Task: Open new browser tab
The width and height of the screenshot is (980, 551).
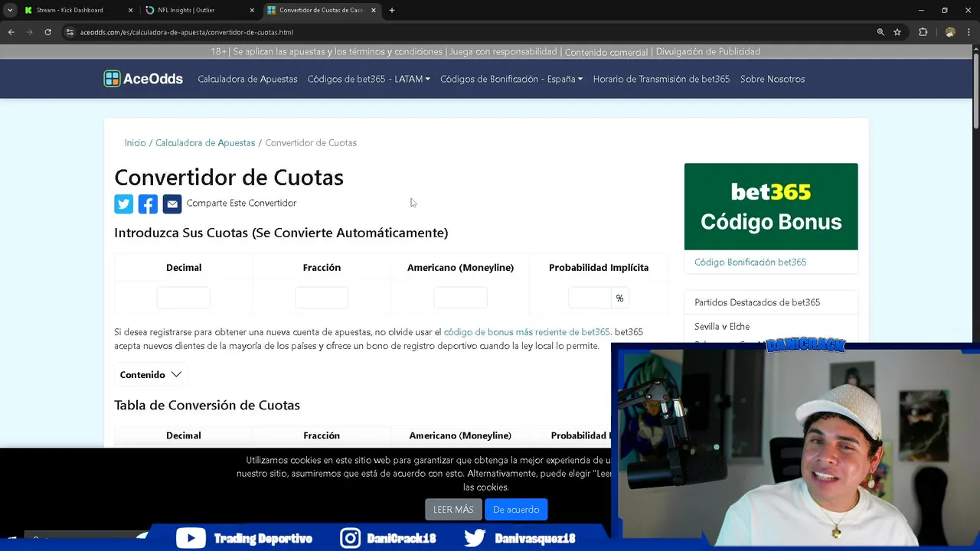Action: tap(392, 10)
